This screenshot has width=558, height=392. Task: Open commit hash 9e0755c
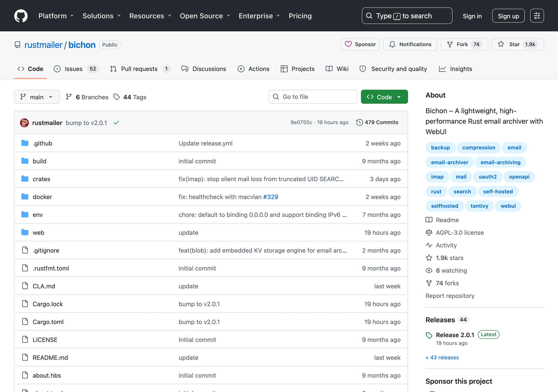[x=301, y=122]
